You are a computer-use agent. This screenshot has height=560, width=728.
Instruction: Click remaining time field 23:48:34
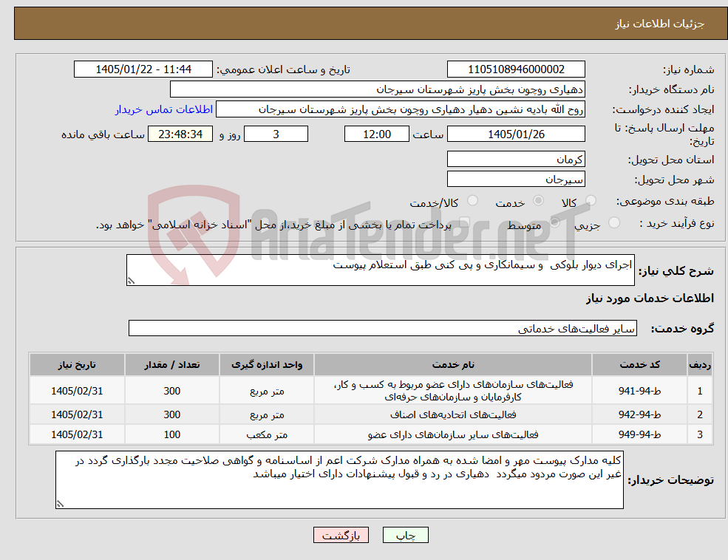point(180,134)
